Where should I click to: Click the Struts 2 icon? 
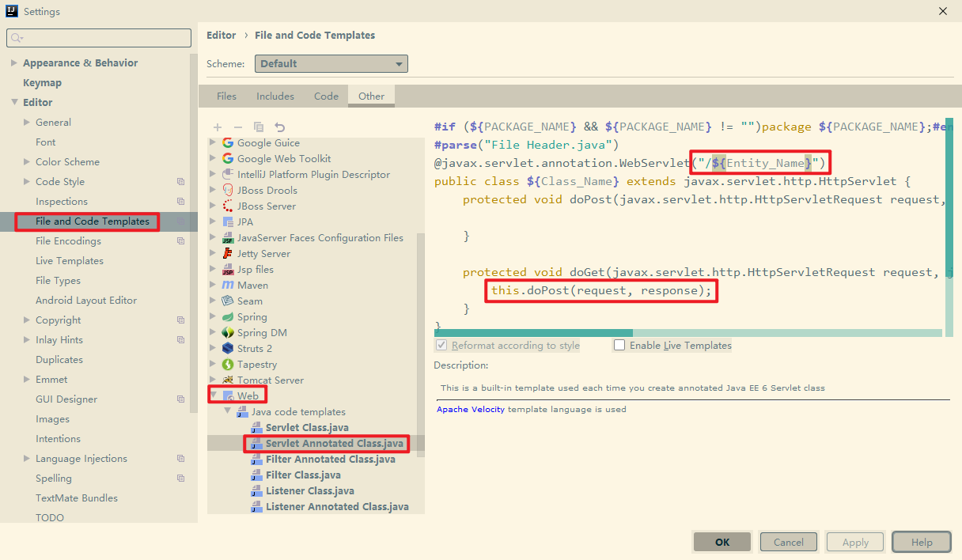pyautogui.click(x=228, y=349)
